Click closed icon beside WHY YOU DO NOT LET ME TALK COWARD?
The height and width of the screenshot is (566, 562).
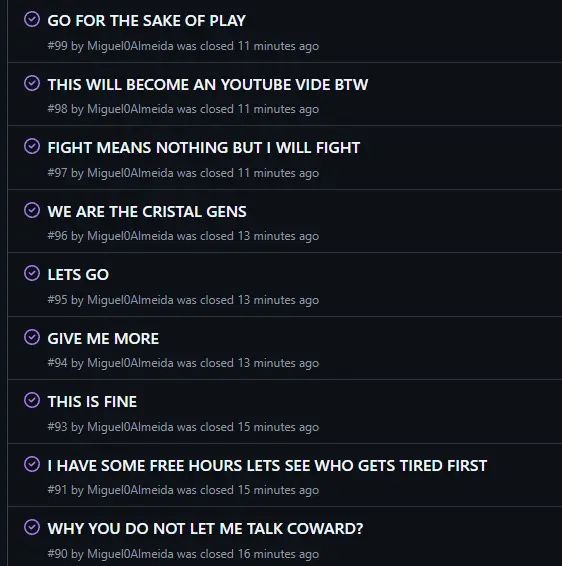click(32, 527)
